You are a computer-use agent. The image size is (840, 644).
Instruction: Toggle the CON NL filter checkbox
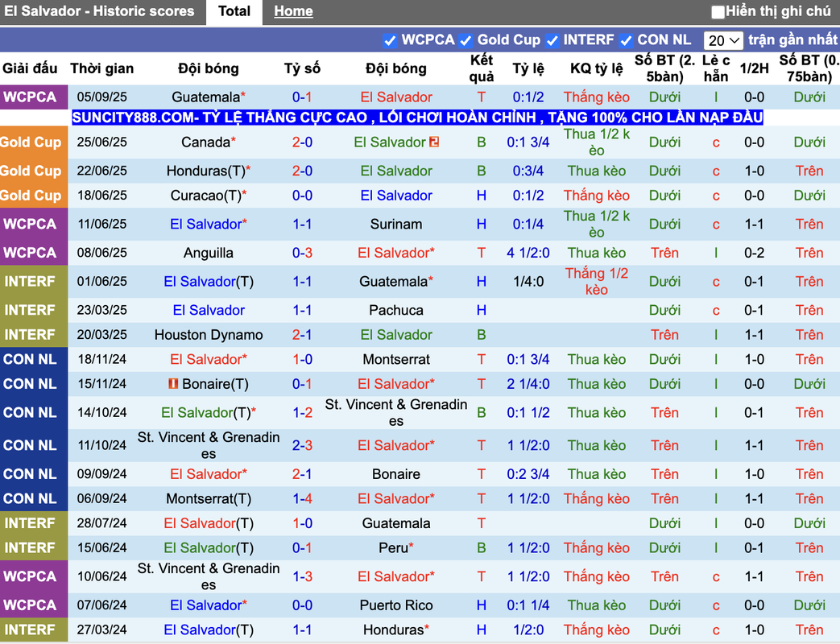pos(625,41)
